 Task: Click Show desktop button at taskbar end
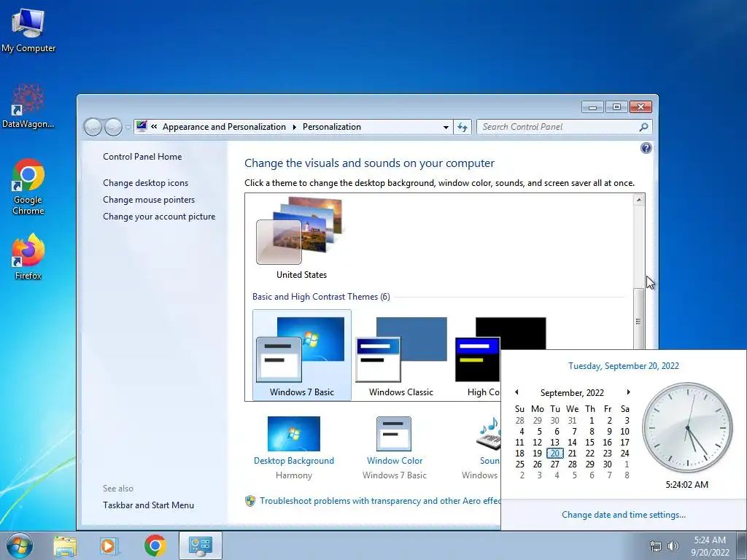(743, 545)
